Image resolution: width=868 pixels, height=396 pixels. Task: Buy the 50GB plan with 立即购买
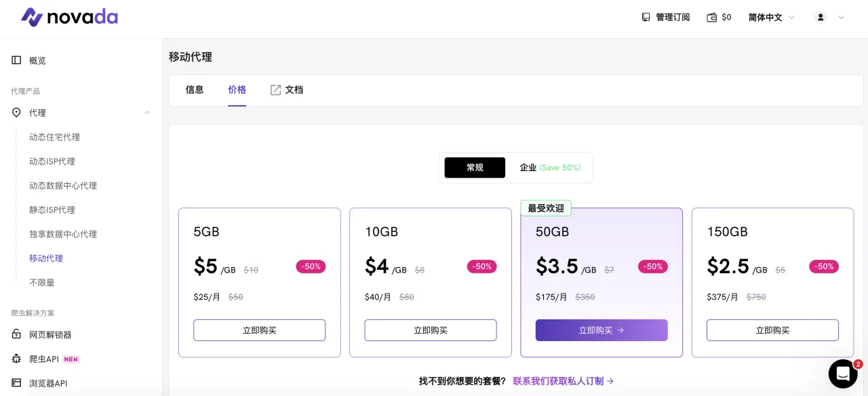[x=601, y=330]
